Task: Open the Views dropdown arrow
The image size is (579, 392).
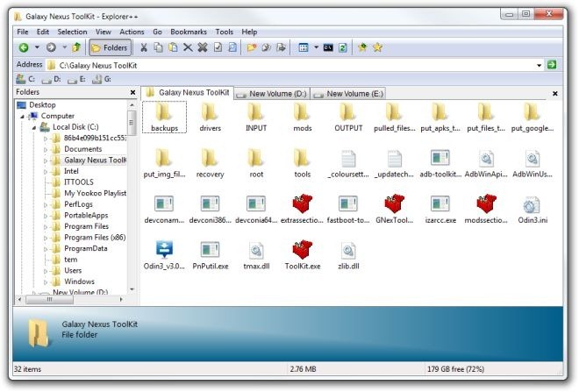Action: click(316, 47)
